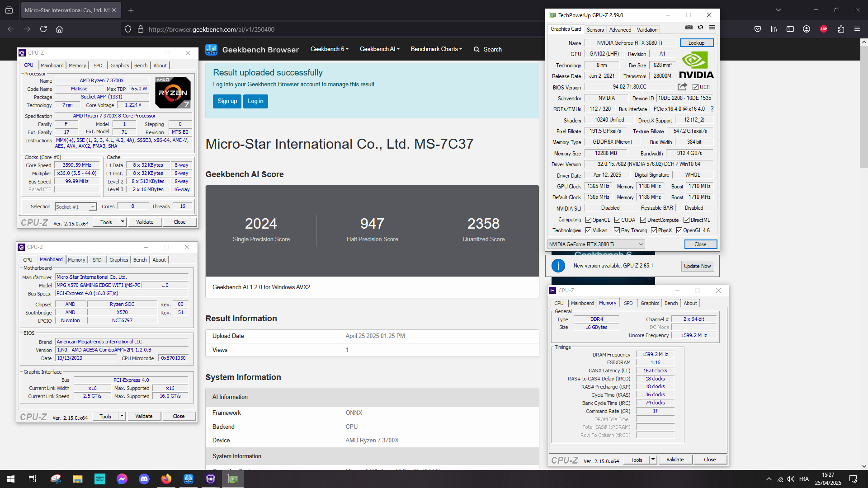
Task: Open the Firefox account icon
Action: [x=807, y=29]
